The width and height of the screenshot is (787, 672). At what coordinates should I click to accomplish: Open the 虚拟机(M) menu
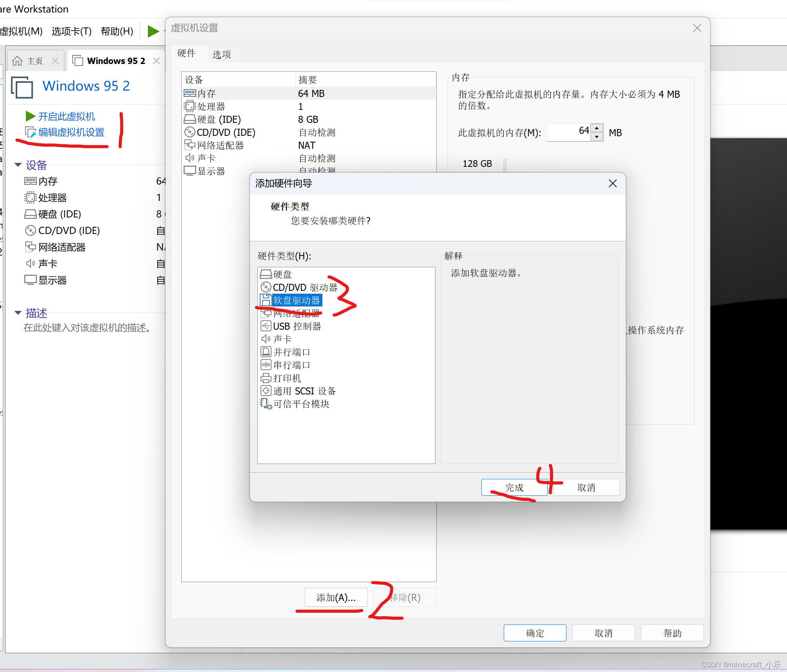pos(22,31)
